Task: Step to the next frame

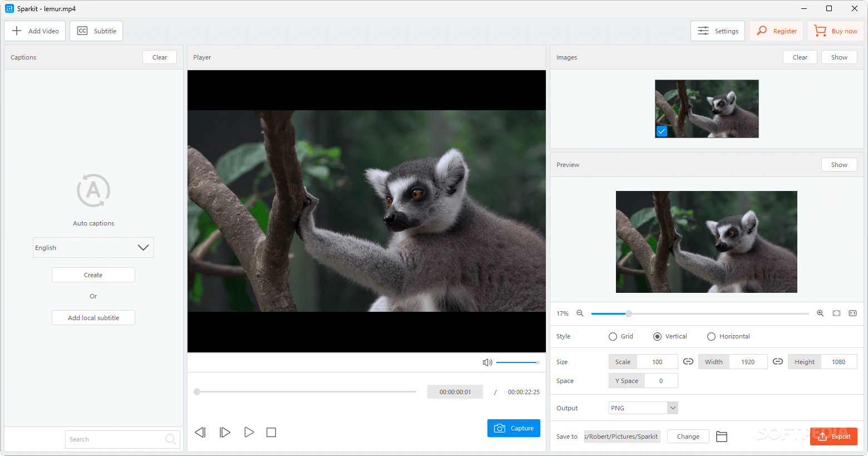Action: 225,433
